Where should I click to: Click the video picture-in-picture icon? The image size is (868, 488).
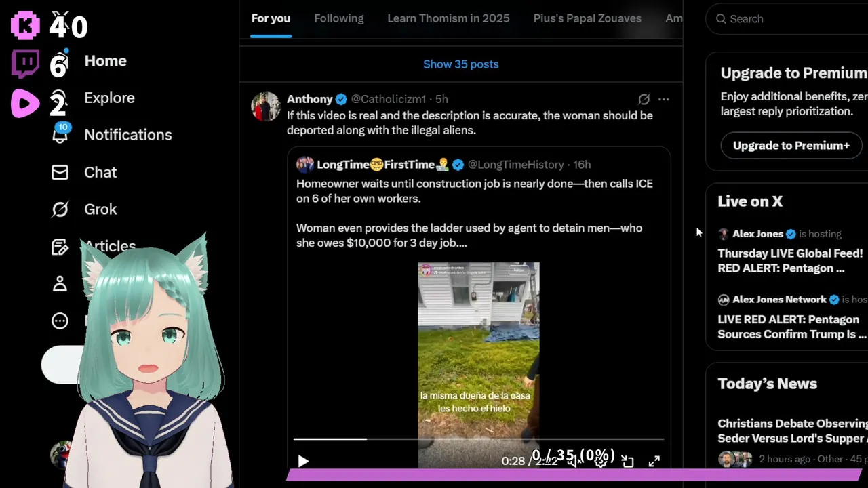click(628, 462)
